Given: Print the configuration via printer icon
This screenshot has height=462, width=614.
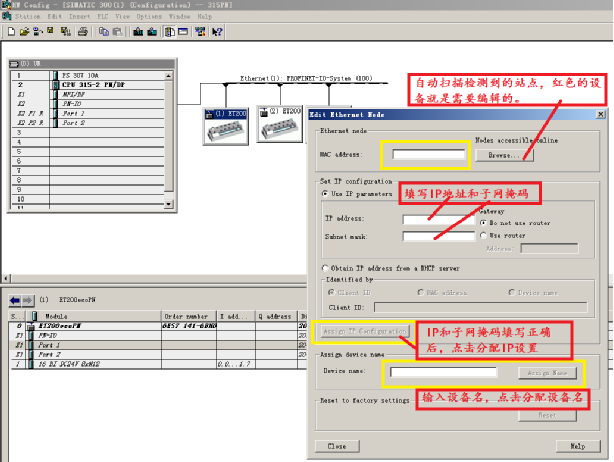Looking at the screenshot, I should [83, 31].
